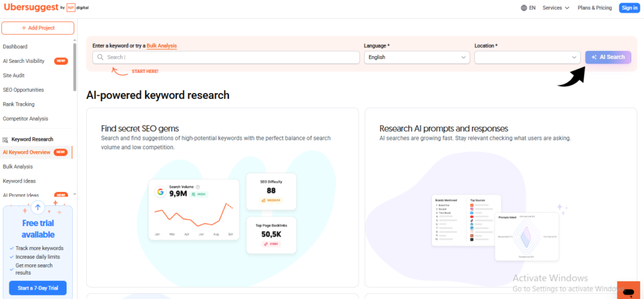The width and height of the screenshot is (644, 299).
Task: Click the Prompts Intent radar chart
Action: (x=526, y=237)
